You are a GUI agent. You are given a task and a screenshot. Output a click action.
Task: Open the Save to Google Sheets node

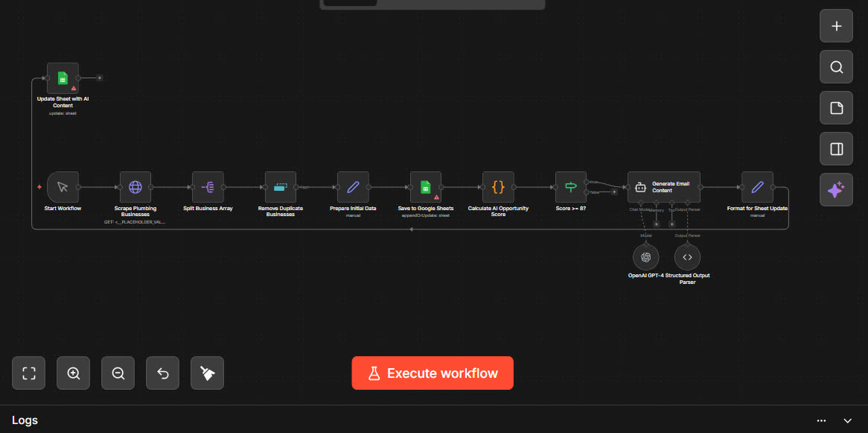425,187
